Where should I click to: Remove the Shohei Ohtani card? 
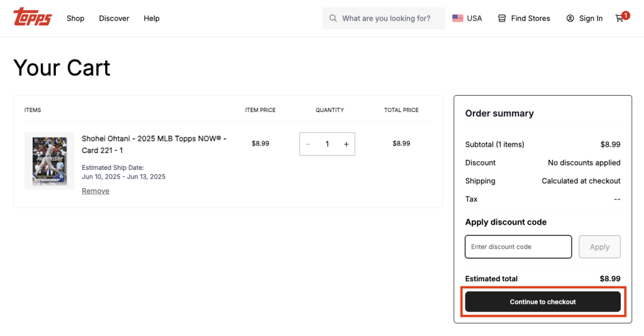click(x=96, y=191)
